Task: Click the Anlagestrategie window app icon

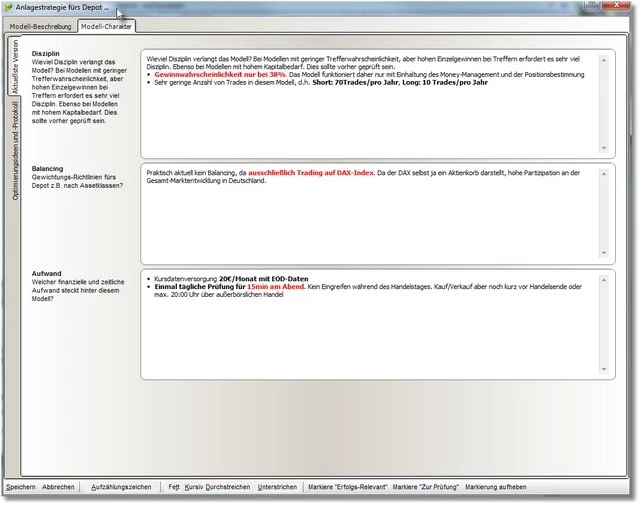Action: tap(8, 8)
